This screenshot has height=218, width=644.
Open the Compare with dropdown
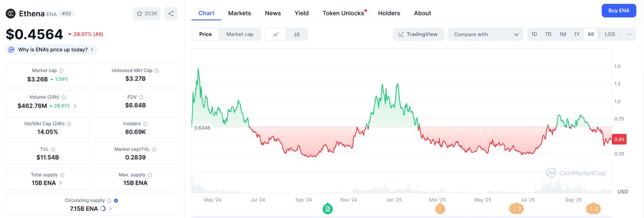(x=486, y=34)
